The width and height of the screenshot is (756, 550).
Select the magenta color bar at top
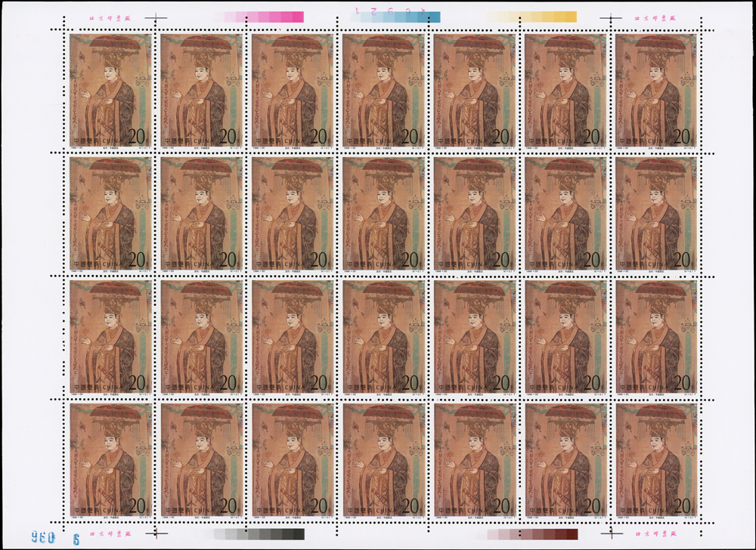click(259, 17)
